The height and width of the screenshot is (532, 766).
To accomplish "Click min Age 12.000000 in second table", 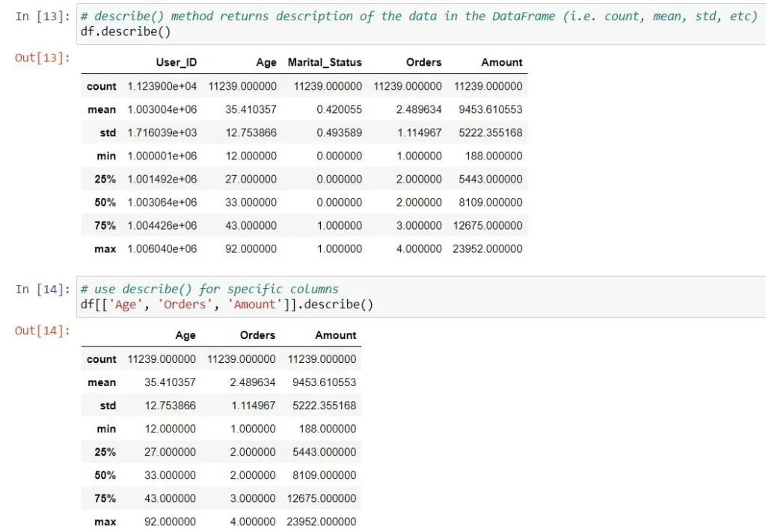I will click(170, 429).
